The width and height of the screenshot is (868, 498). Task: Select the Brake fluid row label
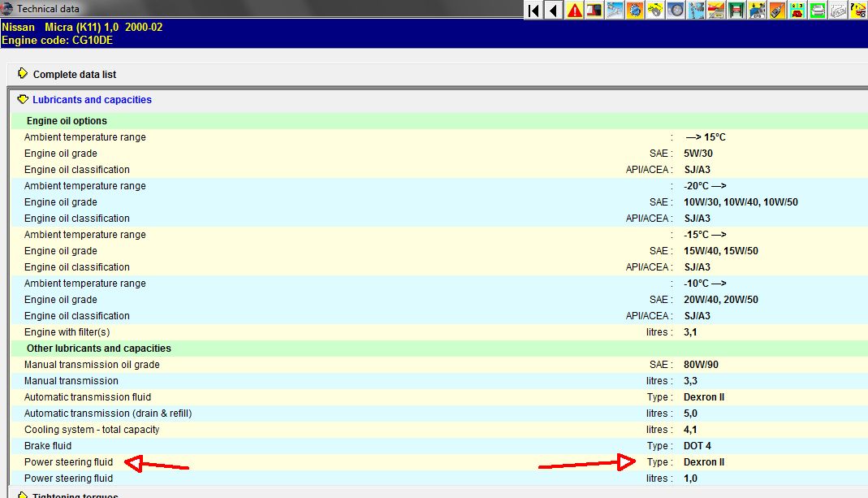(48, 446)
